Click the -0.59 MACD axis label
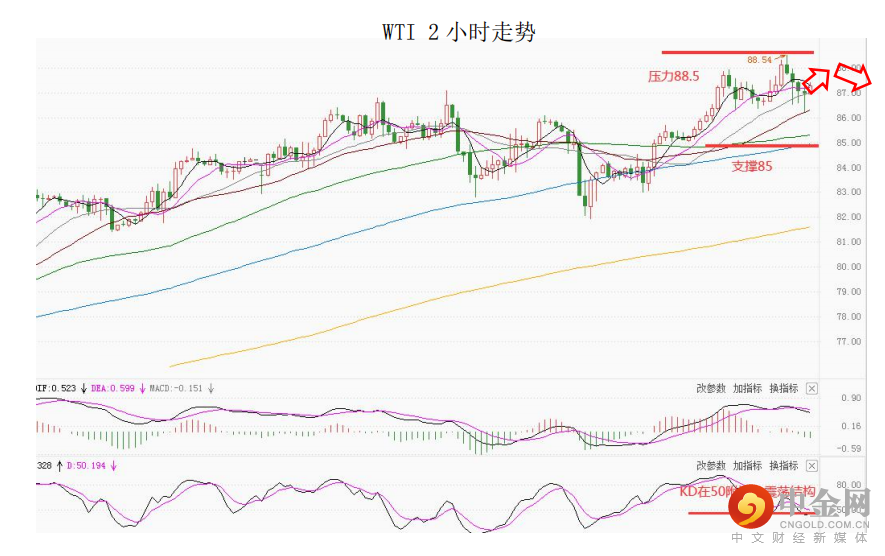This screenshot has height=556, width=885. click(x=849, y=449)
